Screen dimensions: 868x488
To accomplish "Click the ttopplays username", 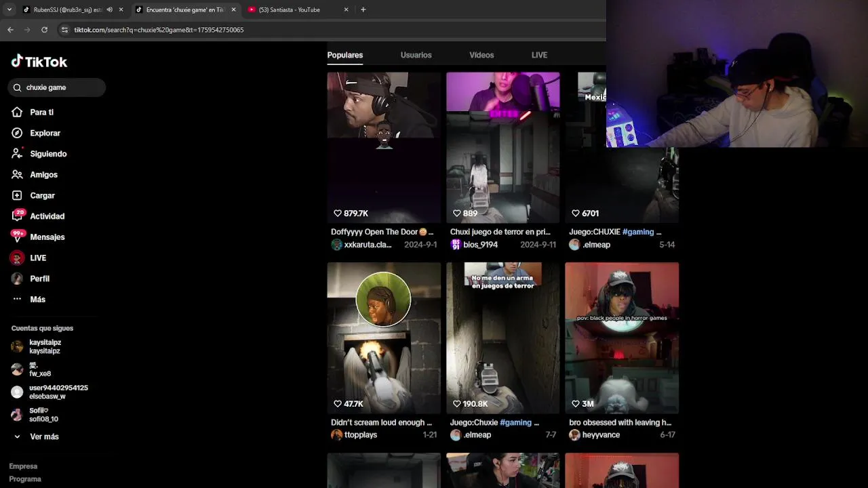I will (361, 435).
